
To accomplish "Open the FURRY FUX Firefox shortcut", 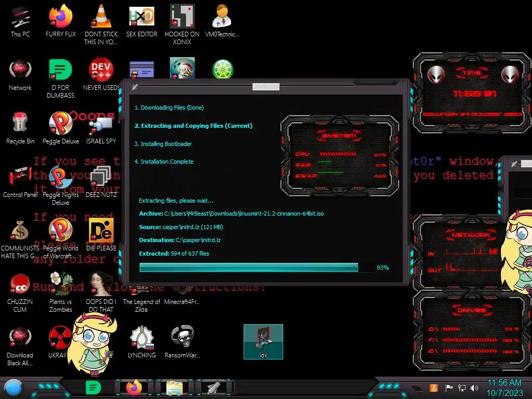I will click(x=60, y=21).
